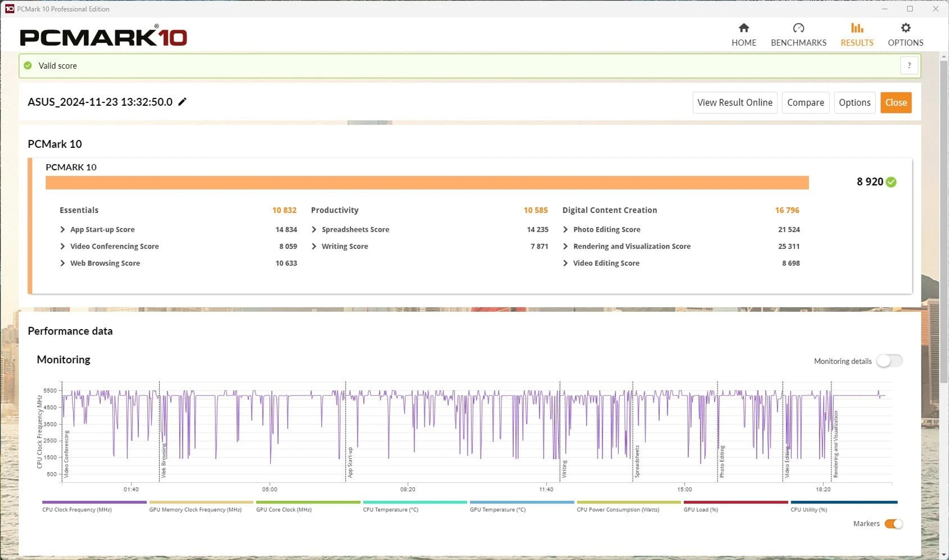Viewport: 949px width, 560px height.
Task: Select CPU Clock Frequency legend swatch
Action: tap(94, 502)
